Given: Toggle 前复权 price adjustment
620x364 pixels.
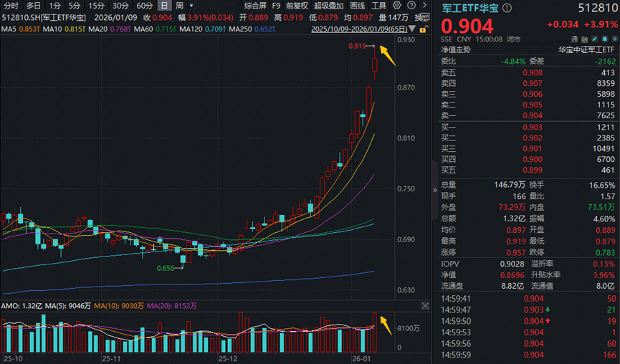Looking at the screenshot, I should point(297,6).
